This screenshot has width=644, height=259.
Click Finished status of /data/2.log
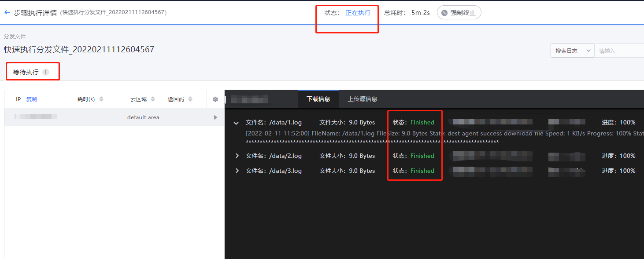click(x=422, y=156)
